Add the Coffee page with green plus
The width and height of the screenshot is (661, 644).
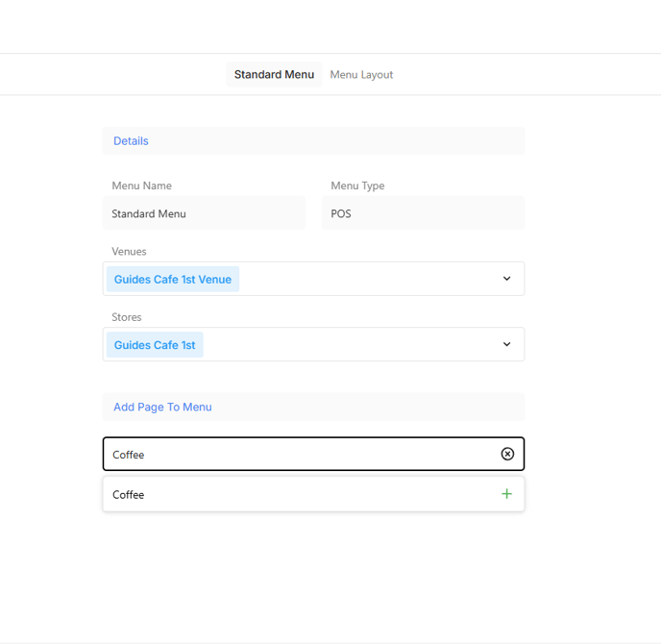506,494
